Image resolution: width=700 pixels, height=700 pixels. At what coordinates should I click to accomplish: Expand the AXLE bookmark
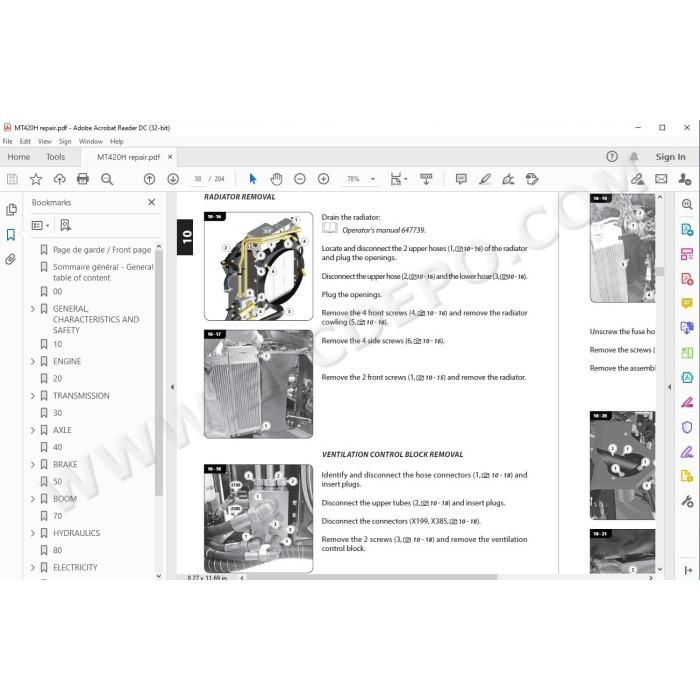click(x=33, y=430)
